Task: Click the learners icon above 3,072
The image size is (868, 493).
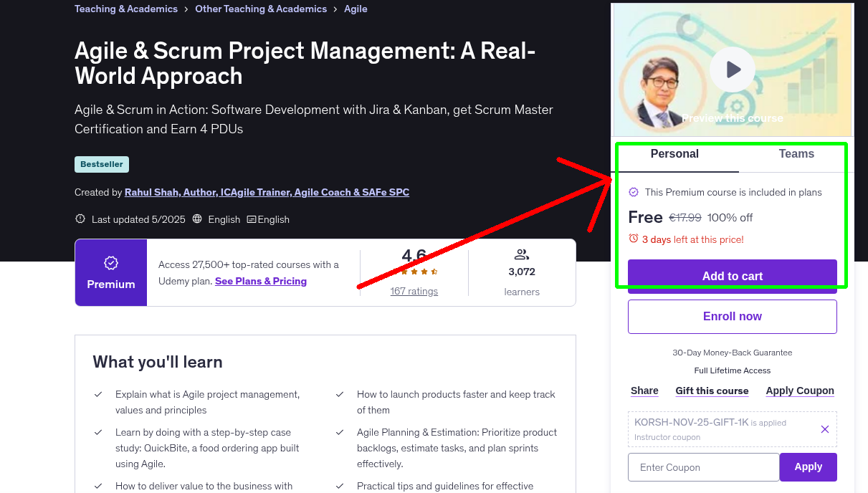Action: (521, 254)
